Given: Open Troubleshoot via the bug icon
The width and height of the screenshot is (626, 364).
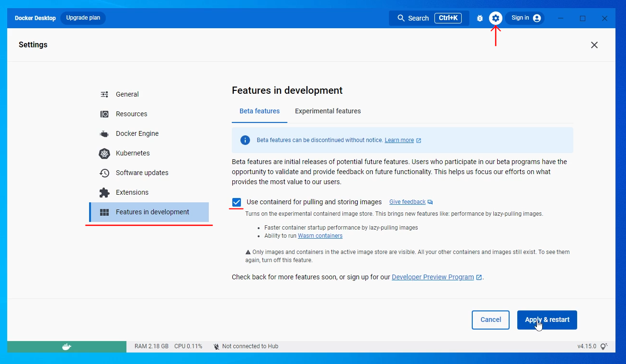Looking at the screenshot, I should (480, 18).
